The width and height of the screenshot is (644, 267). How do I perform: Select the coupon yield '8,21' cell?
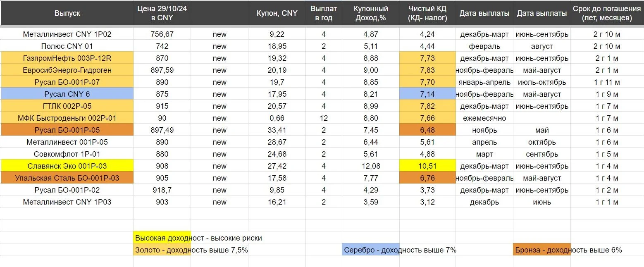pyautogui.click(x=371, y=94)
